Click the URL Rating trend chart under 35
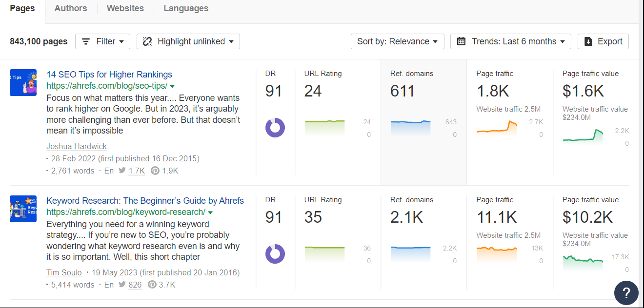 click(324, 254)
